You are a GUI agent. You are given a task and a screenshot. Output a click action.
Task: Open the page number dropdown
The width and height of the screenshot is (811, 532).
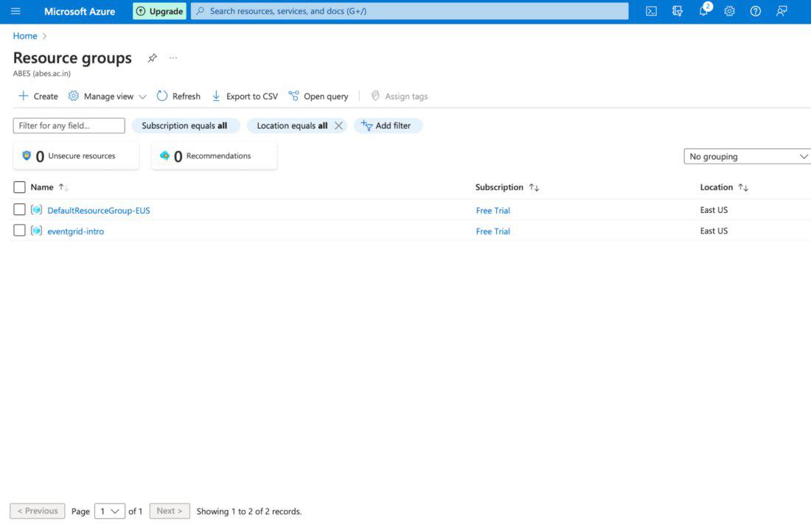click(x=110, y=511)
